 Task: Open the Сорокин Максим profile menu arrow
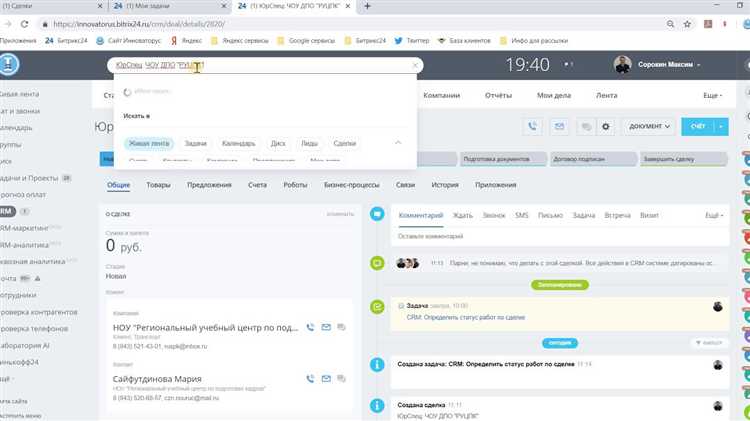point(698,65)
